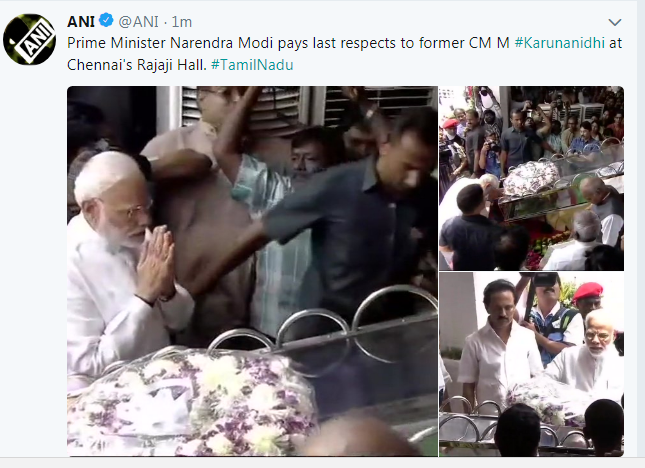Viewport: 645px width, 468px height.
Task: Open the @ANI handle
Action: click(138, 21)
